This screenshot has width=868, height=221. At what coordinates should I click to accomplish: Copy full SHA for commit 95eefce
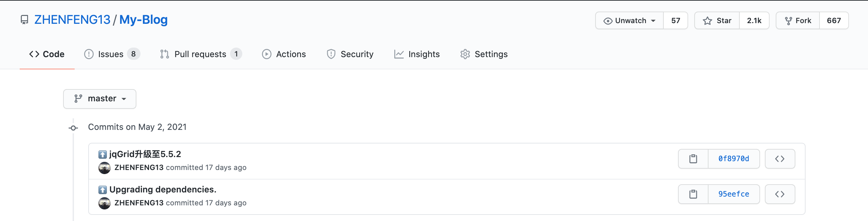click(693, 194)
